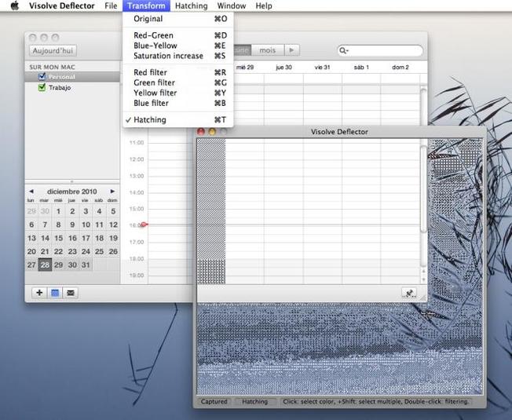This screenshot has height=420, width=512.
Task: Open the Hatching menu in menu bar
Action: 191,5
